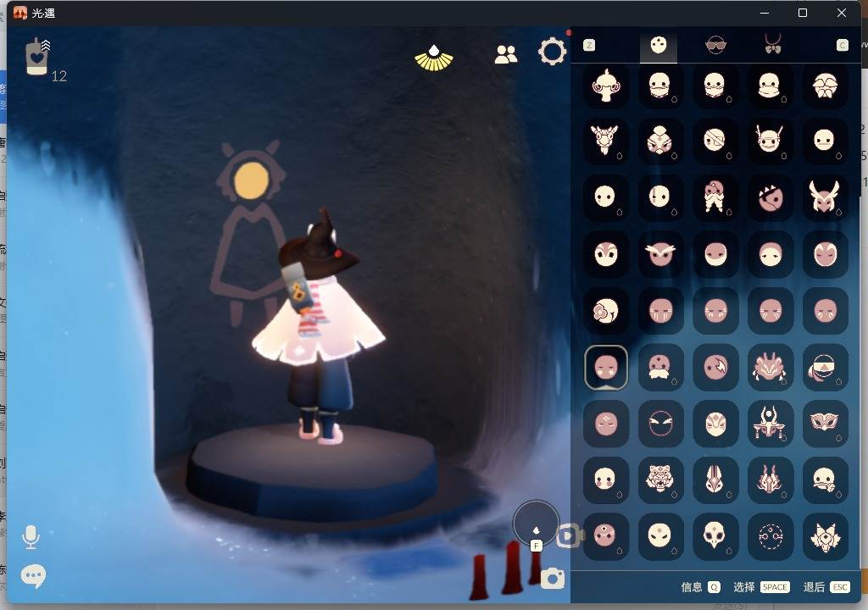Viewport: 868px width, 610px height.
Task: Open the chat speech bubble
Action: pos(33,576)
